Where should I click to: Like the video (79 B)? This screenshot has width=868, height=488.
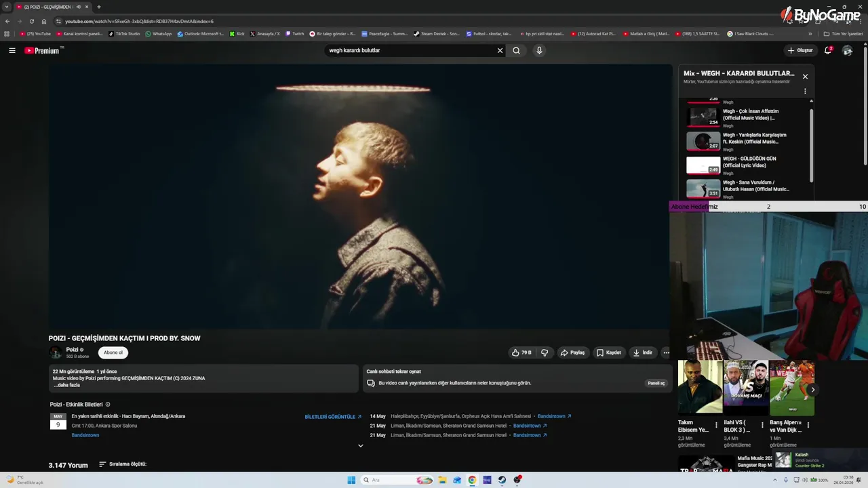[x=521, y=352]
